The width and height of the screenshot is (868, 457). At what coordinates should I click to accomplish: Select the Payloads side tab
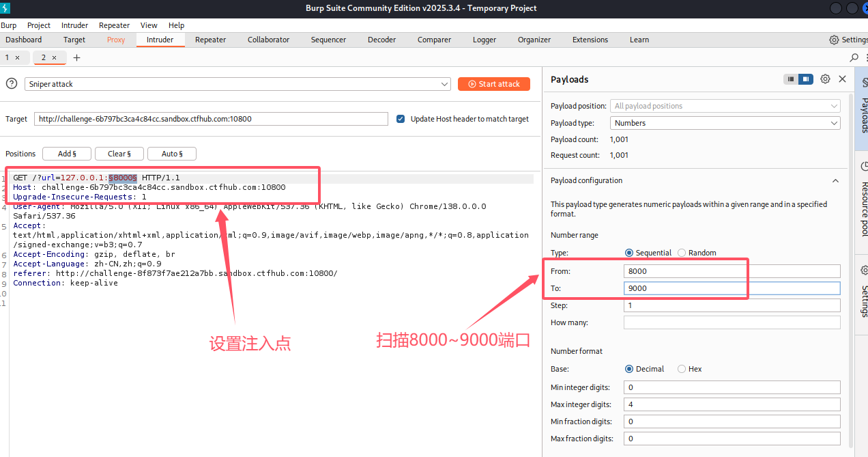point(863,108)
